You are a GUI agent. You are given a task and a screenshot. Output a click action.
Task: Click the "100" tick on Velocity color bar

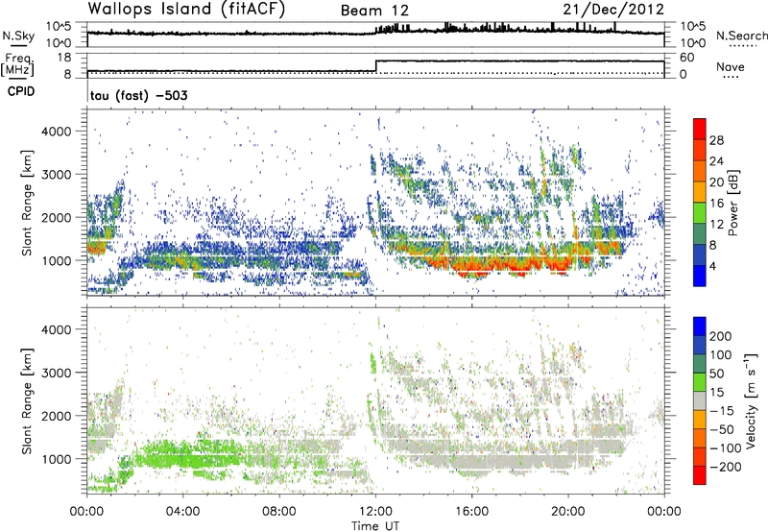coord(721,355)
